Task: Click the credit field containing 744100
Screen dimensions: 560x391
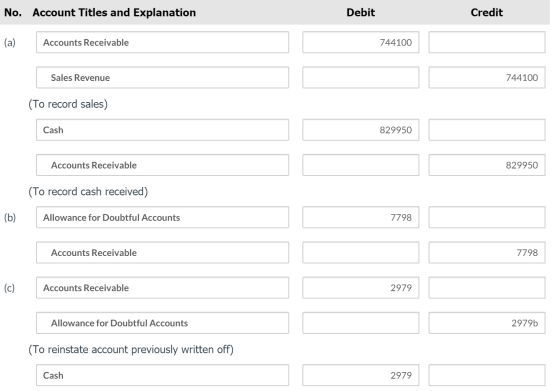Action: 487,77
